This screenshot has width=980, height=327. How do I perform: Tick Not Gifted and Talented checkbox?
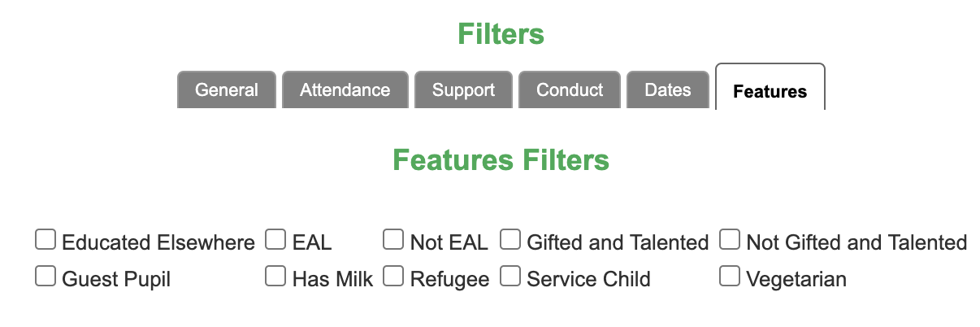point(730,240)
